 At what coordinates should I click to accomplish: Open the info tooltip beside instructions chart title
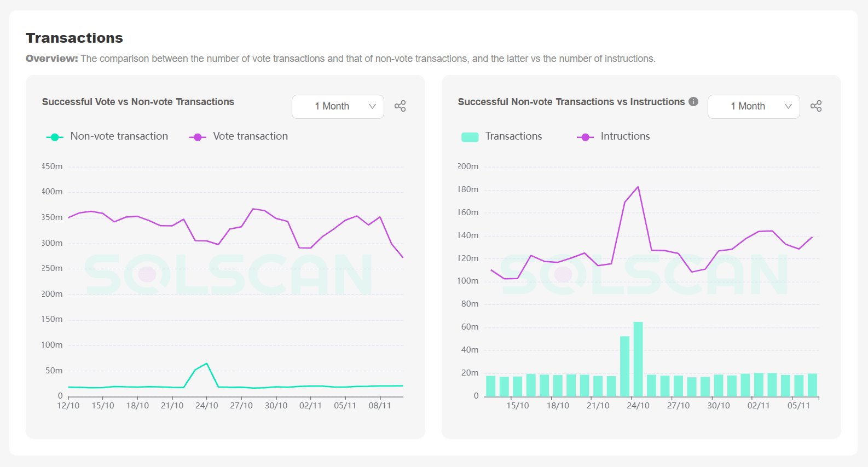tap(693, 101)
